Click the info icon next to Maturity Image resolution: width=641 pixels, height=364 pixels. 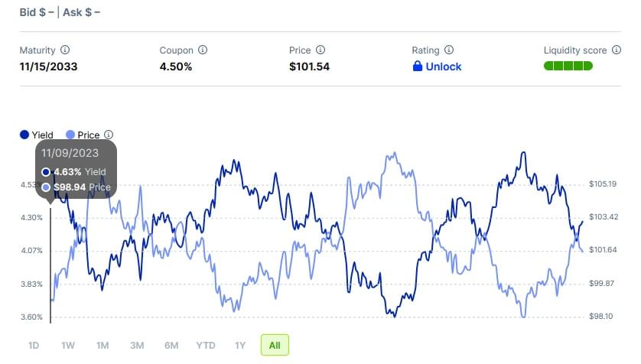(65, 50)
